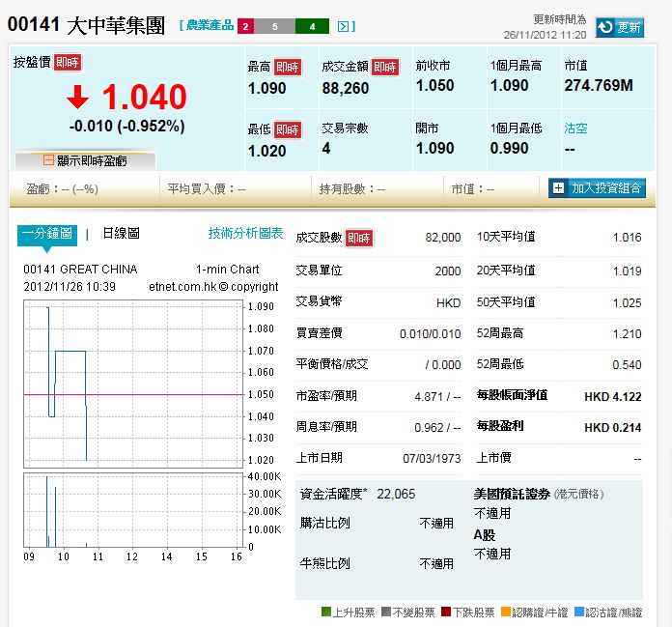Image resolution: width=672 pixels, height=627 pixels.
Task: Click the 即時 badge next to 最低
Action: coord(287,129)
